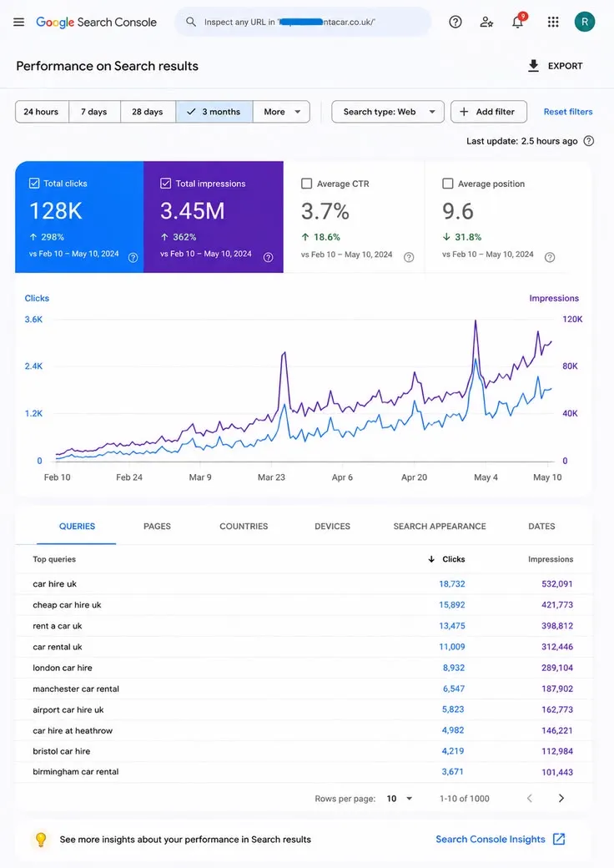614x868 pixels.
Task: Click the Export download icon
Action: click(x=533, y=66)
